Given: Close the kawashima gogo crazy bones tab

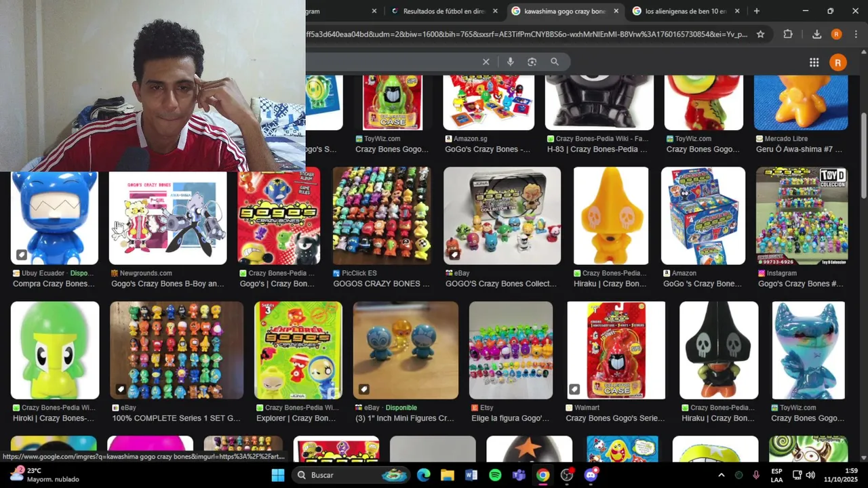Looking at the screenshot, I should (x=616, y=11).
